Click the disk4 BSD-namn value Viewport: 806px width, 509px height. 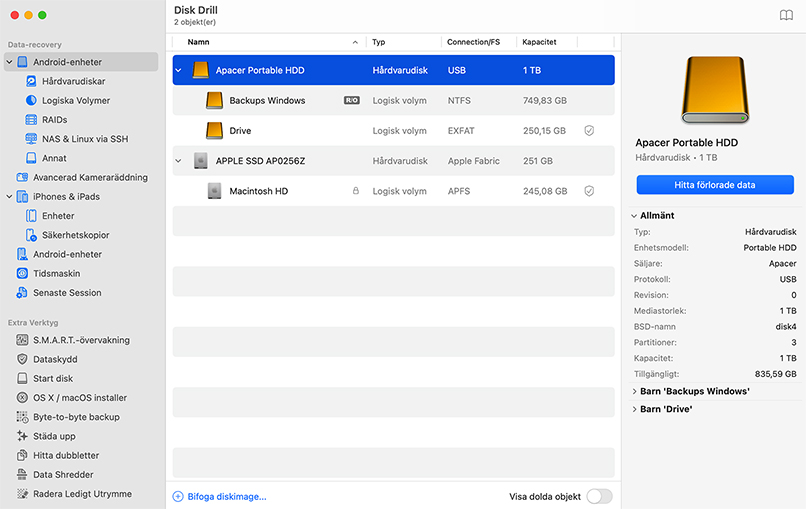click(786, 326)
